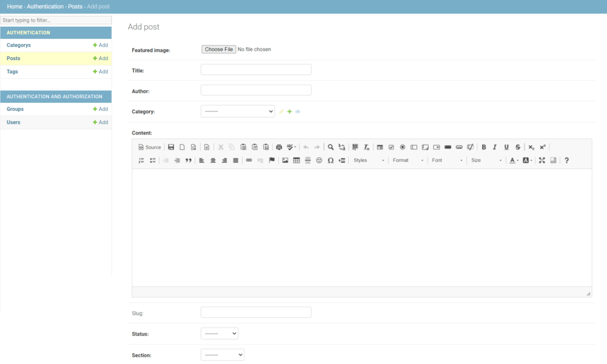607x364 pixels.
Task: Justify text in the editor
Action: coord(235,160)
